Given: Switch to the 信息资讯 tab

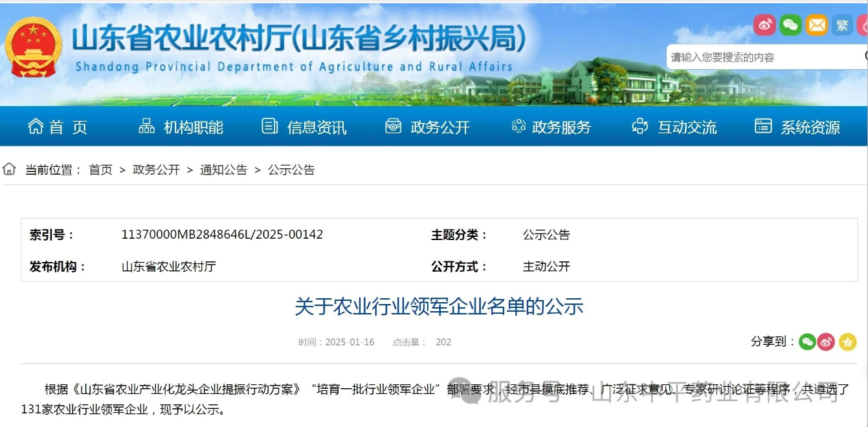Looking at the screenshot, I should (317, 127).
